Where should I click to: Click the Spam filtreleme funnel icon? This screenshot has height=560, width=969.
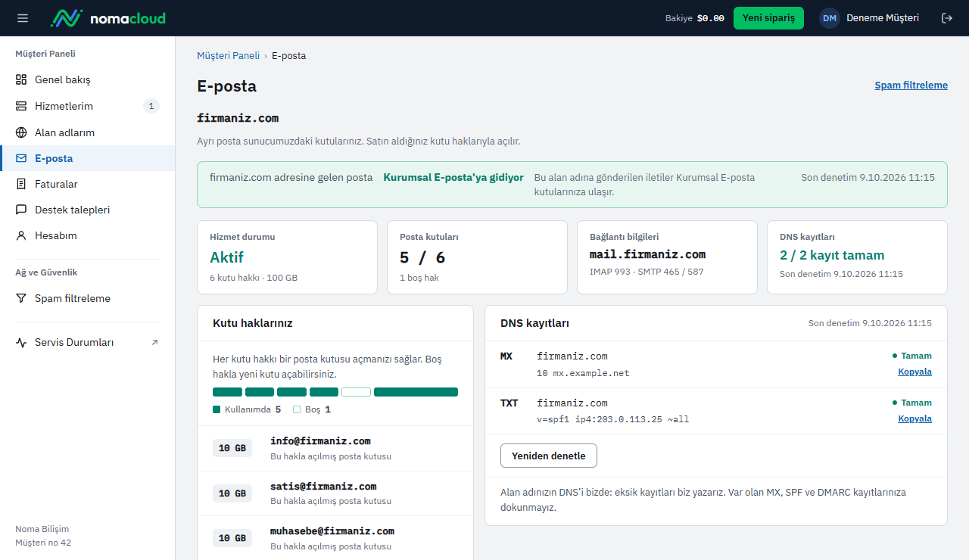tap(21, 298)
